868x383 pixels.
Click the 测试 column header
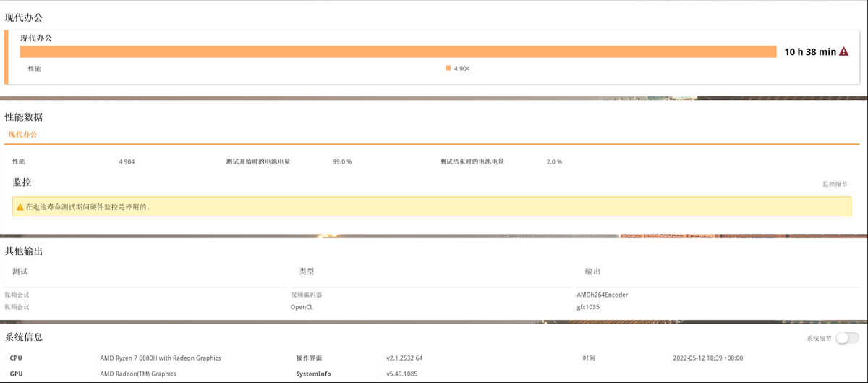click(20, 272)
